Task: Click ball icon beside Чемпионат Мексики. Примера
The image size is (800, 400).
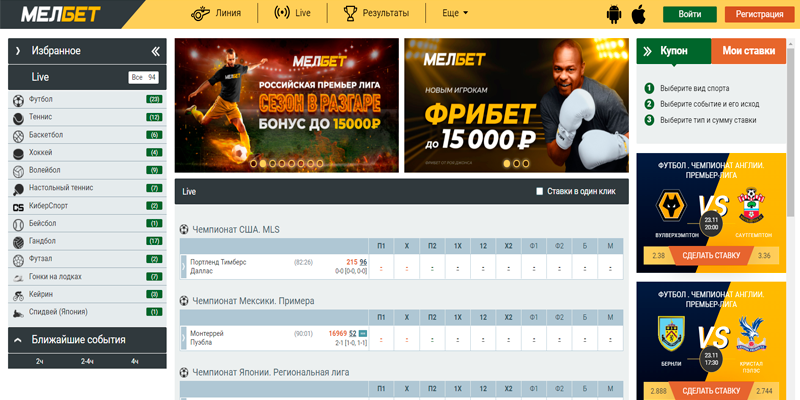Action: tap(184, 301)
